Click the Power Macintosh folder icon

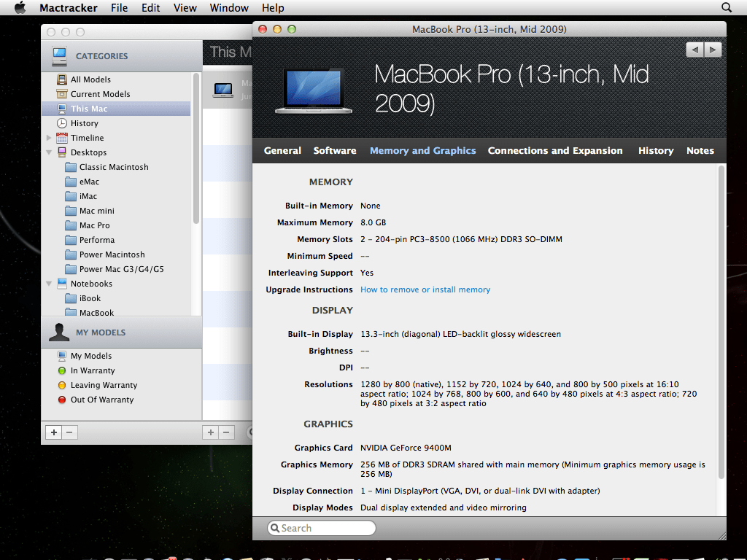pyautogui.click(x=71, y=254)
